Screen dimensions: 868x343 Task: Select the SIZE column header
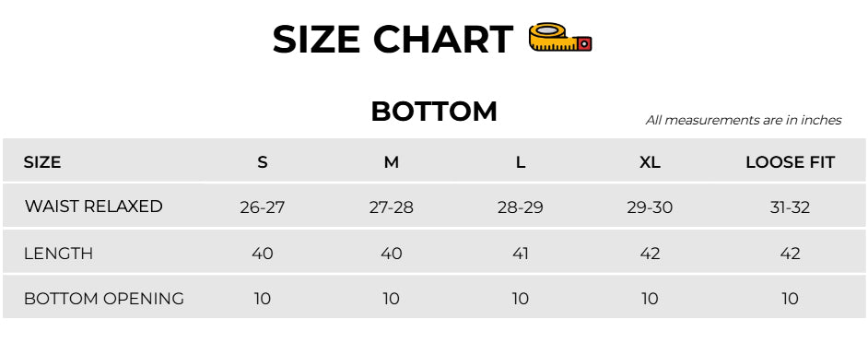42,162
